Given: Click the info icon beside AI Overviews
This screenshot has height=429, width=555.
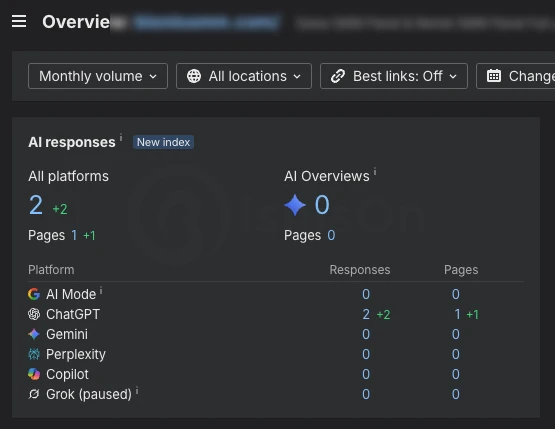Looking at the screenshot, I should pos(375,172).
